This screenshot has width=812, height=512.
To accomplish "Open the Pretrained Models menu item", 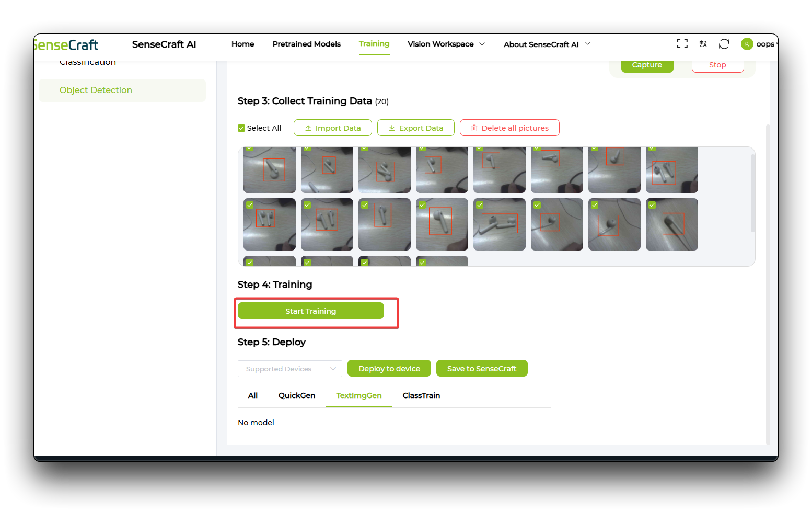I will (x=306, y=44).
